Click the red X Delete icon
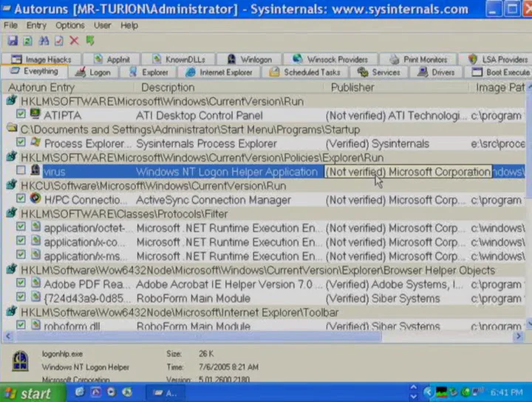Viewport: 532px width, 402px height. coord(74,41)
